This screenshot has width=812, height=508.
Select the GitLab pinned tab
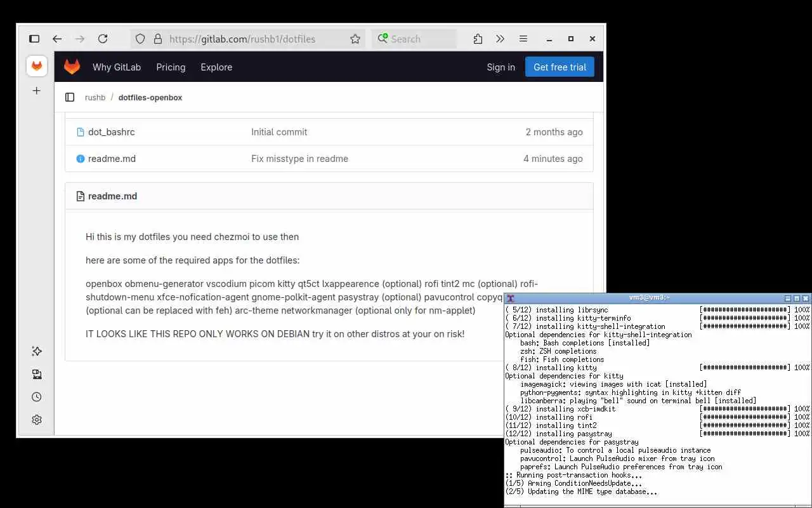tap(37, 66)
